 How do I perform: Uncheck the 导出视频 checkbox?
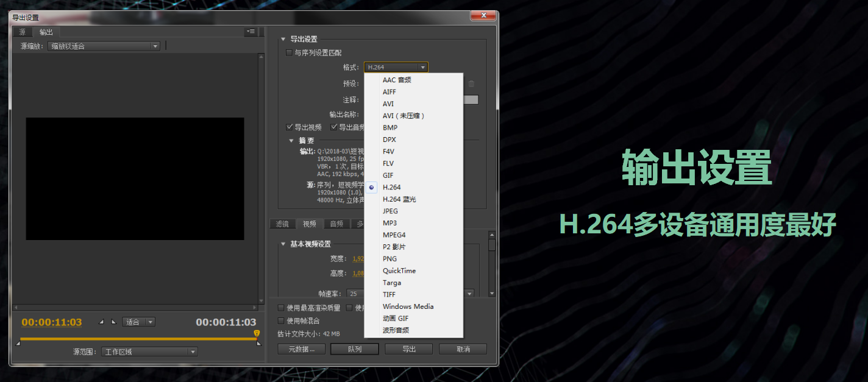[289, 127]
